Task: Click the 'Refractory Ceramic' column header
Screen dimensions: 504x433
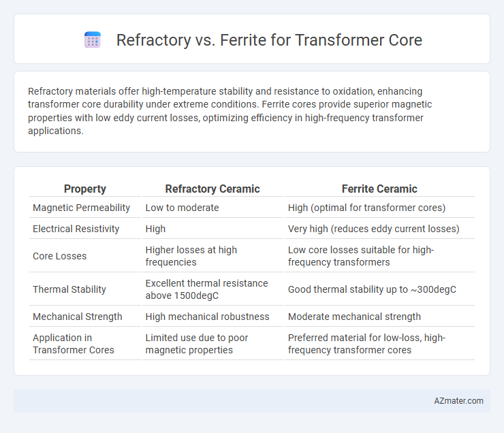Action: [212, 189]
